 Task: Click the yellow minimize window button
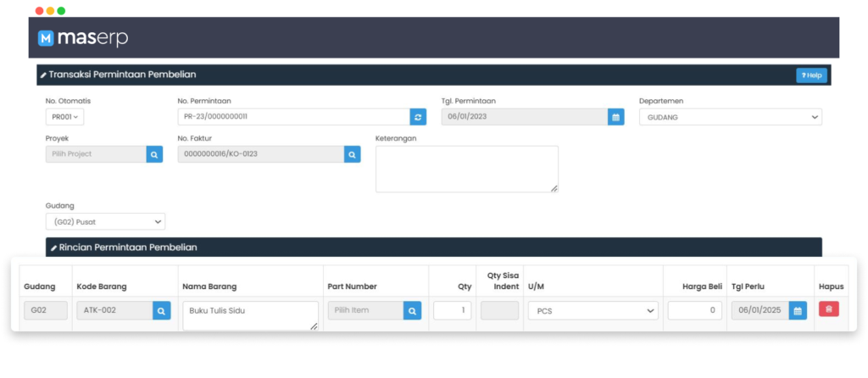click(x=50, y=10)
